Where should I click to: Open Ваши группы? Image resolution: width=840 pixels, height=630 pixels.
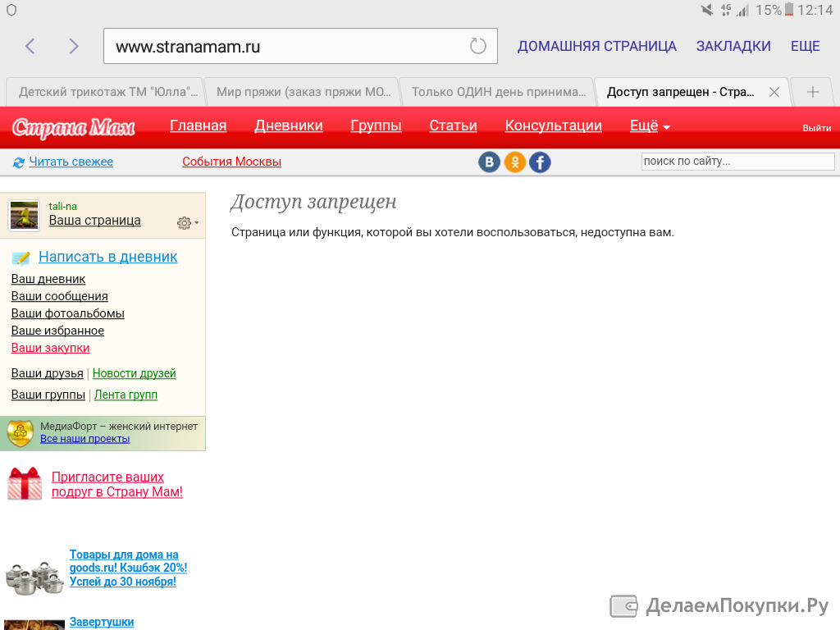tap(48, 395)
